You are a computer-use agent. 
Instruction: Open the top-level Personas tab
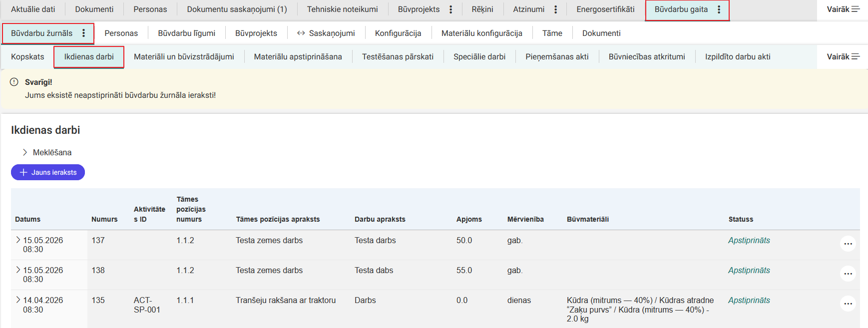(150, 9)
